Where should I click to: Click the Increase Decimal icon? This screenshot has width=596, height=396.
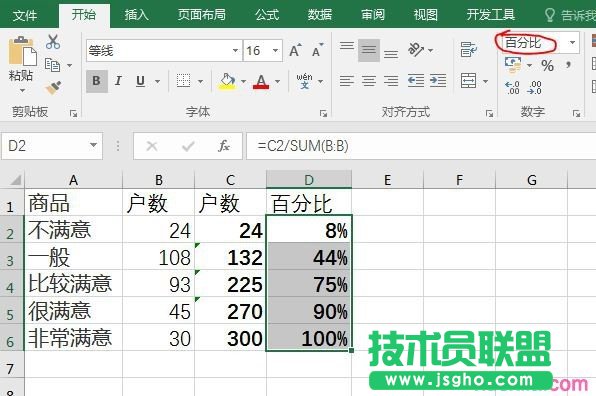tap(512, 87)
